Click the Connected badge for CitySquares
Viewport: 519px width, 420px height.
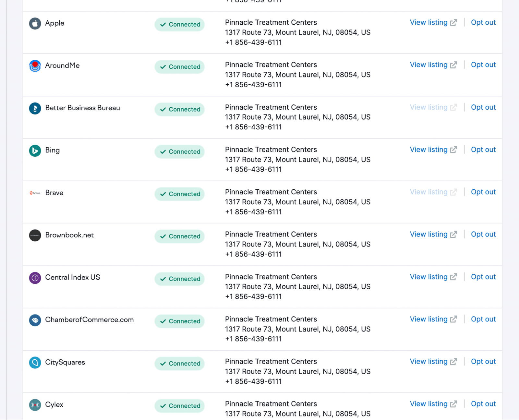[x=179, y=364]
